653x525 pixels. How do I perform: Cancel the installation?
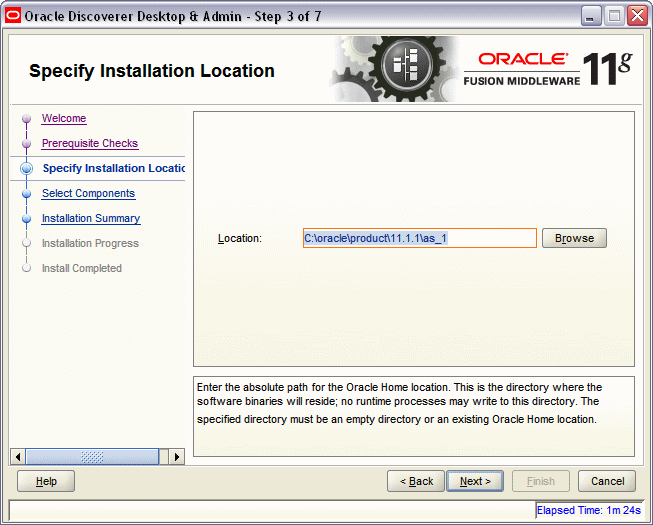pyautogui.click(x=607, y=481)
